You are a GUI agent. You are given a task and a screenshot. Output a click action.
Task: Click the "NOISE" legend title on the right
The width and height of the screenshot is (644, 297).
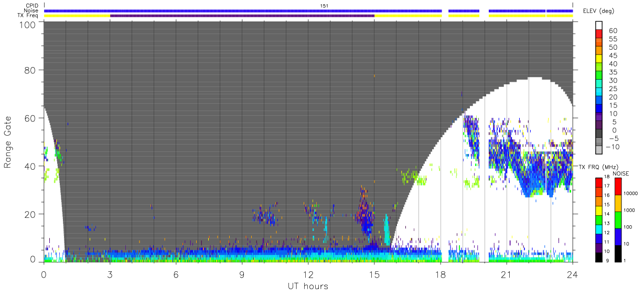[x=621, y=173]
